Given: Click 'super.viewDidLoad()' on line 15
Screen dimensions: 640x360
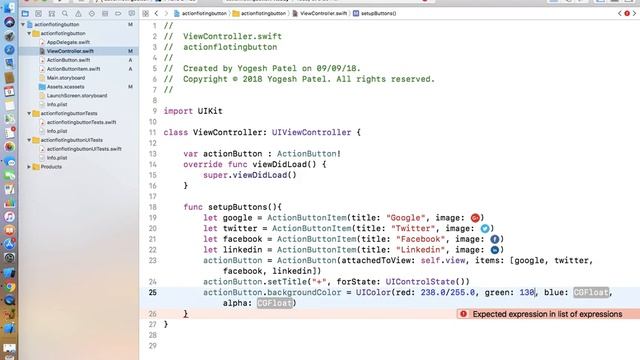Looking at the screenshot, I should click(x=250, y=175).
